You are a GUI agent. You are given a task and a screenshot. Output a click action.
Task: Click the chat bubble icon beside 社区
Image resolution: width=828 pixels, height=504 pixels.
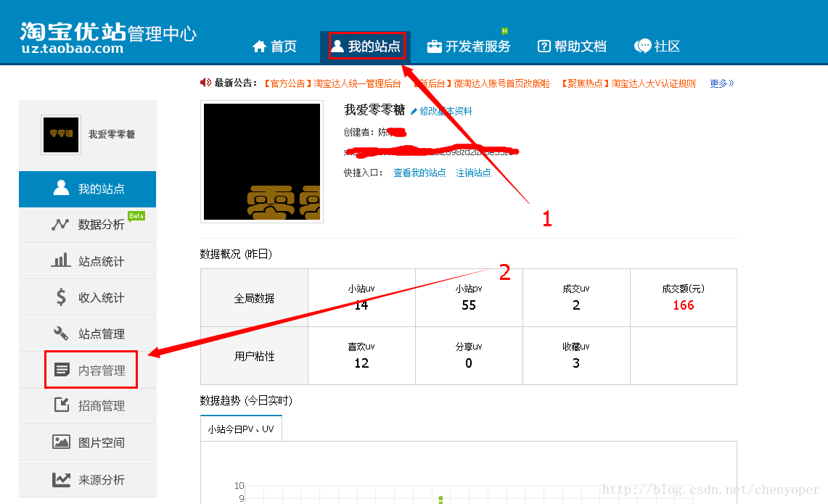pos(643,46)
